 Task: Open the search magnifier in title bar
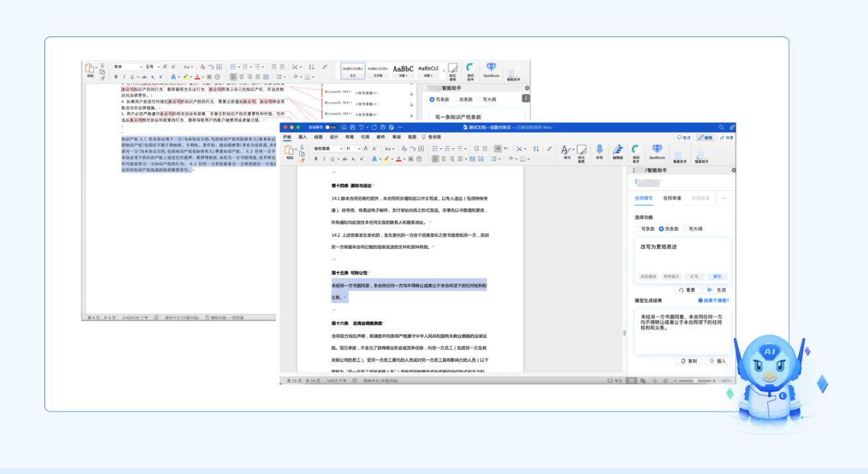tap(721, 127)
